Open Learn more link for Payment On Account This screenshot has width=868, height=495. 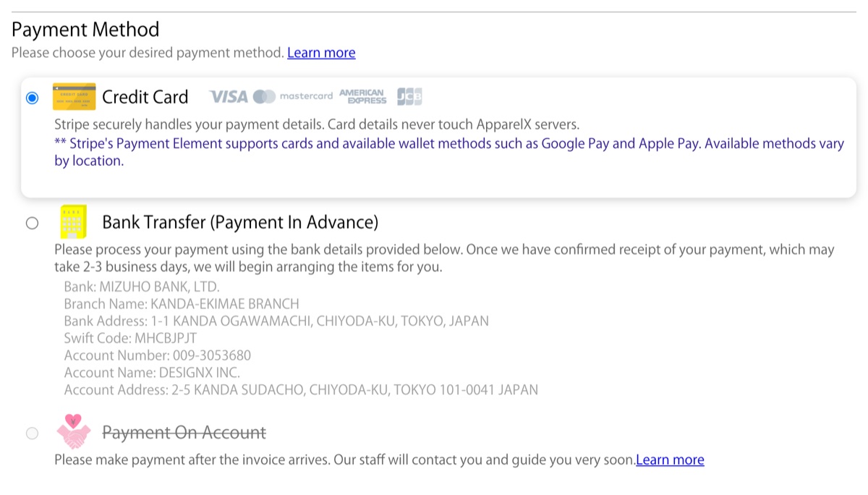670,460
